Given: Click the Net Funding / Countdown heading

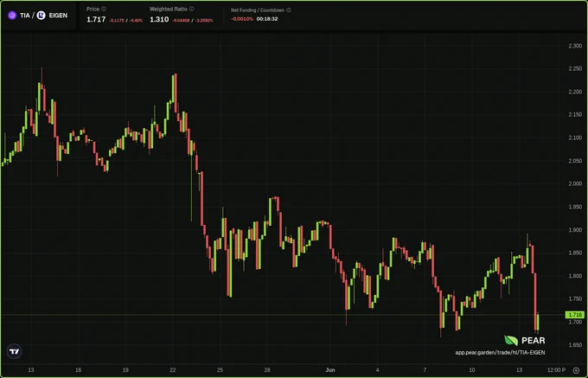Looking at the screenshot, I should 258,10.
